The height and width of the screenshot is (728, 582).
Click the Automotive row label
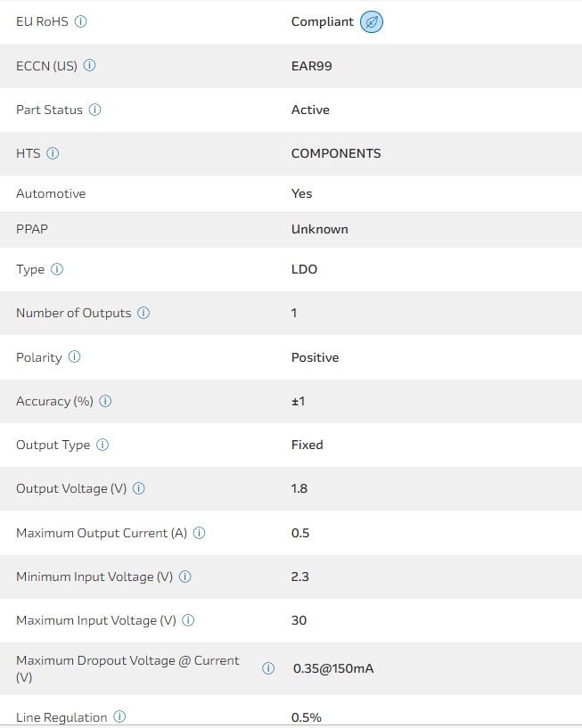[x=51, y=193]
